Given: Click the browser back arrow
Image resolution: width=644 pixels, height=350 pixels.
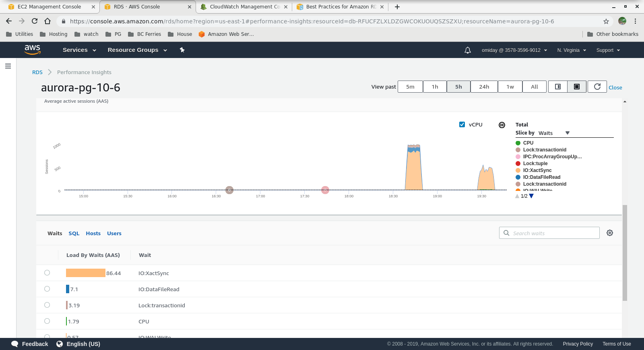Looking at the screenshot, I should tap(9, 21).
